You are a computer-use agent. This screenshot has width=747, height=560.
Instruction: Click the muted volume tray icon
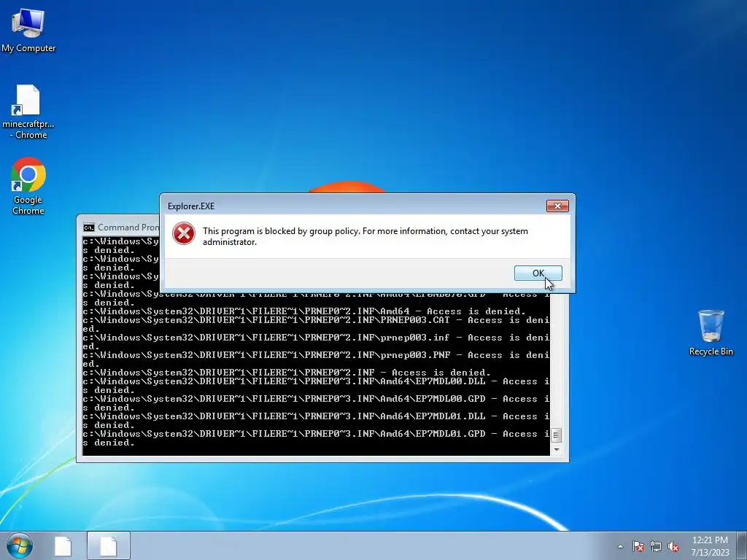point(673,546)
